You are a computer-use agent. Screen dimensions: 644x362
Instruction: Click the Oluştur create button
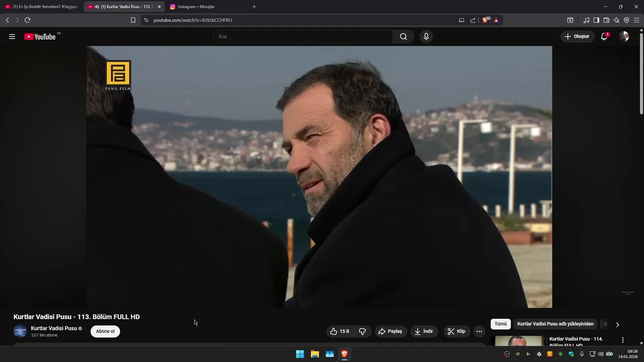(x=577, y=36)
